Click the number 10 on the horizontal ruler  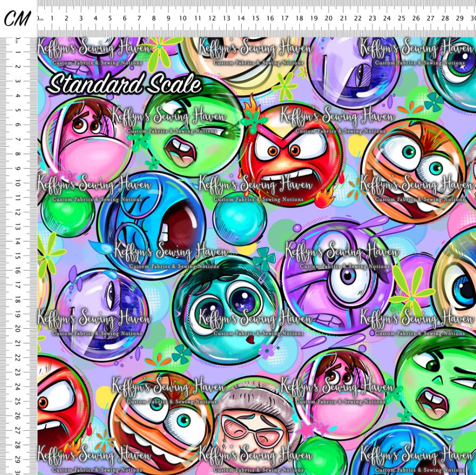183,19
